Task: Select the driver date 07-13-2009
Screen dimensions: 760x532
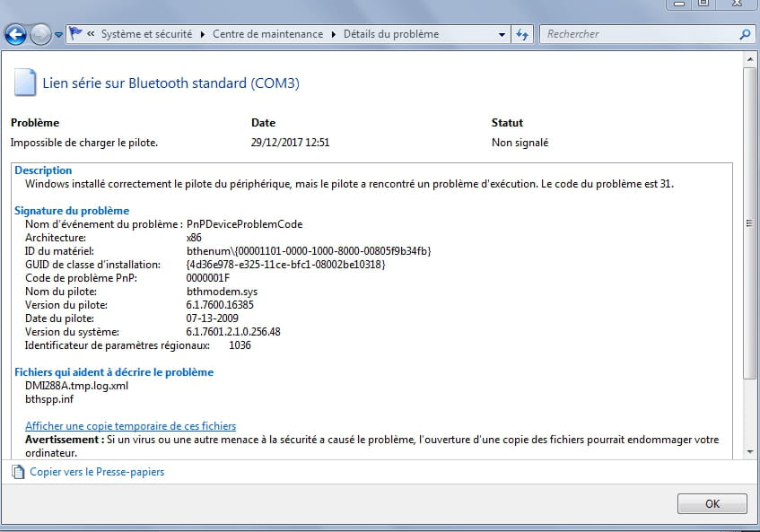Action: coord(213,318)
